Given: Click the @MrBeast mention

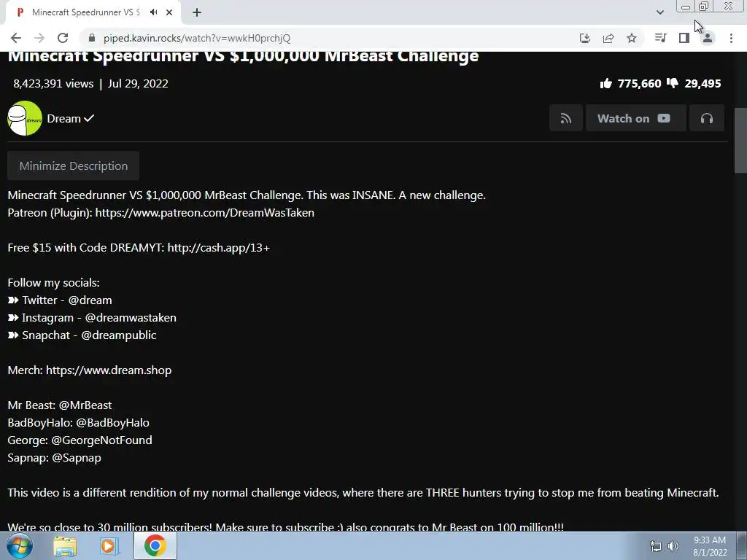Looking at the screenshot, I should click(85, 405).
